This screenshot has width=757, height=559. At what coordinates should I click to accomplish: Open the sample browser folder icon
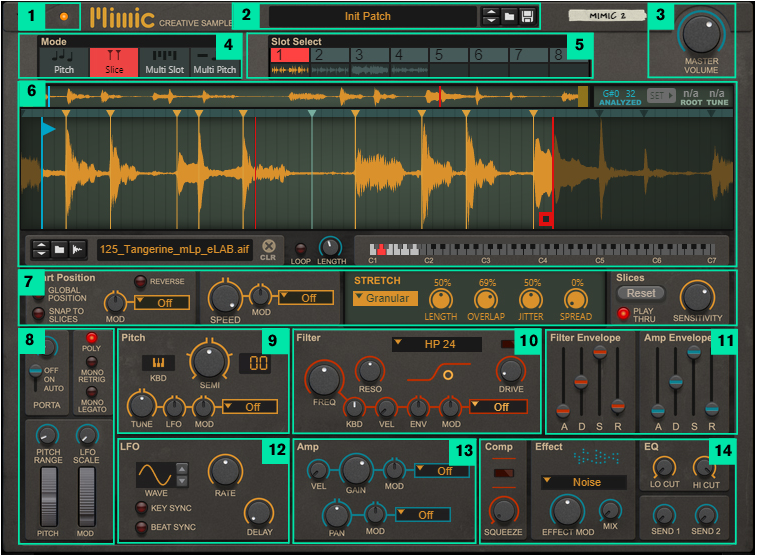59,250
